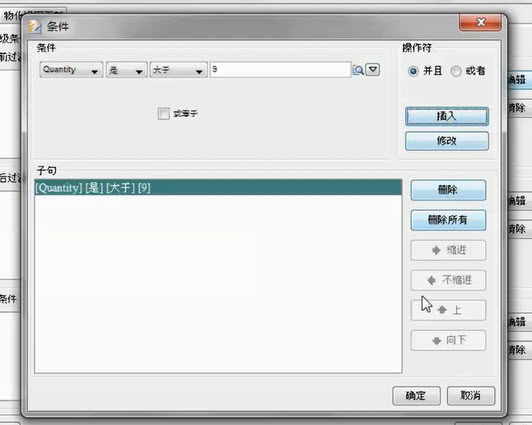The height and width of the screenshot is (425, 532).
Task: Click the 向下 move down arrow button
Action: [448, 340]
